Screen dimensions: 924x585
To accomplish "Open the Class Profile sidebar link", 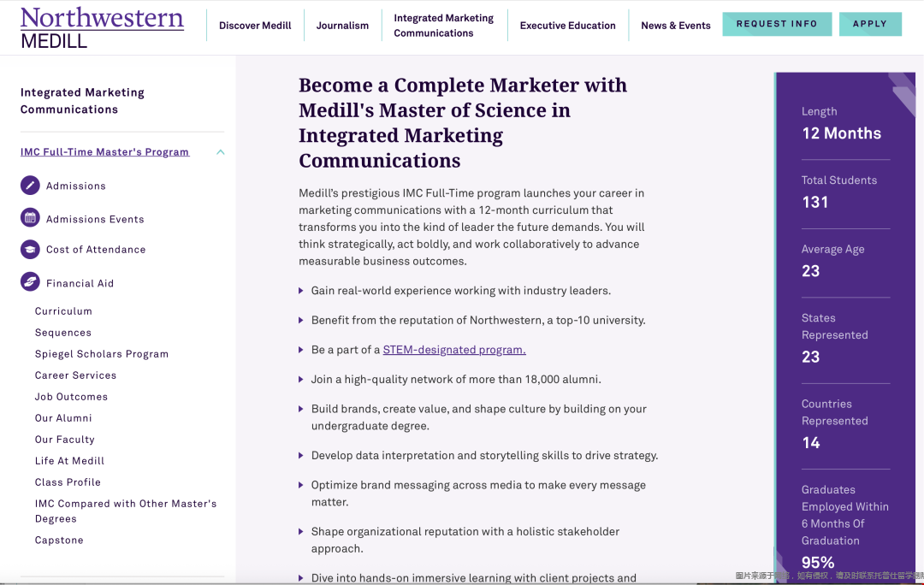I will click(68, 482).
